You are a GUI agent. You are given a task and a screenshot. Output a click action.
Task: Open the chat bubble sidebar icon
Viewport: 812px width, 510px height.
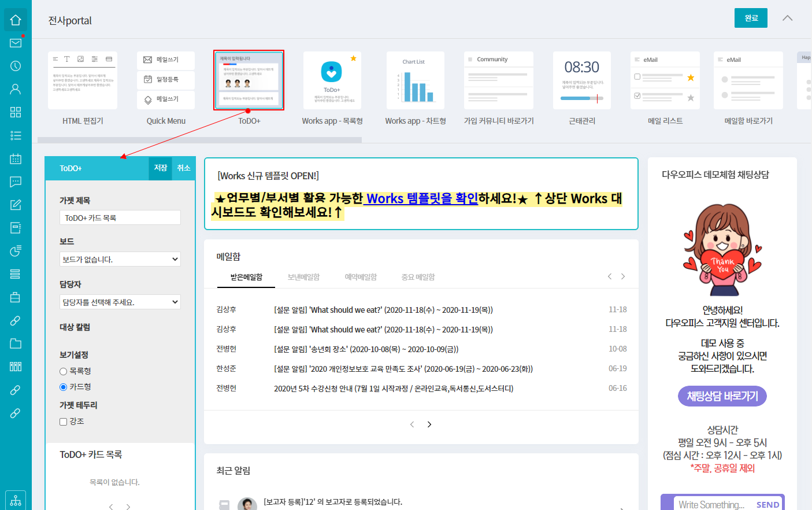pyautogui.click(x=16, y=182)
